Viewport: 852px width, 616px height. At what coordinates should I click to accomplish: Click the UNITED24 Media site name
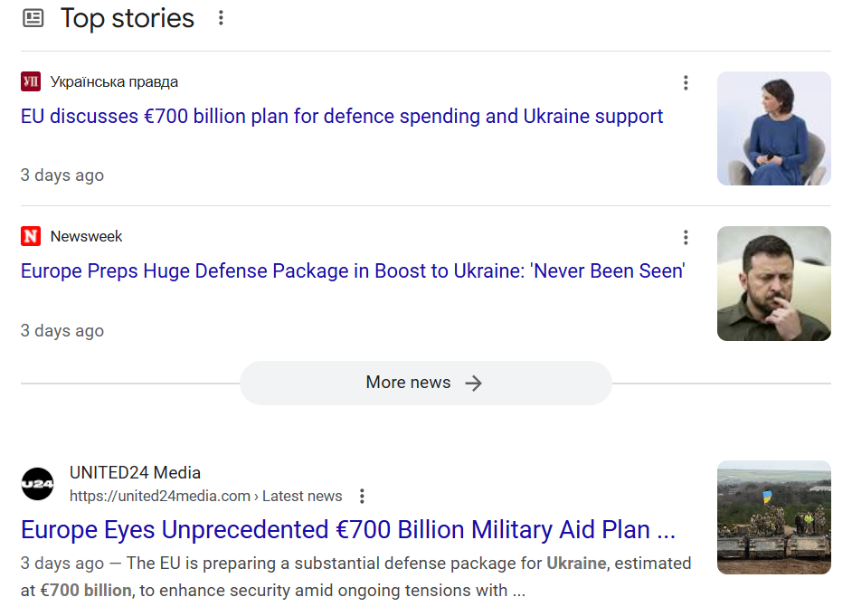135,473
